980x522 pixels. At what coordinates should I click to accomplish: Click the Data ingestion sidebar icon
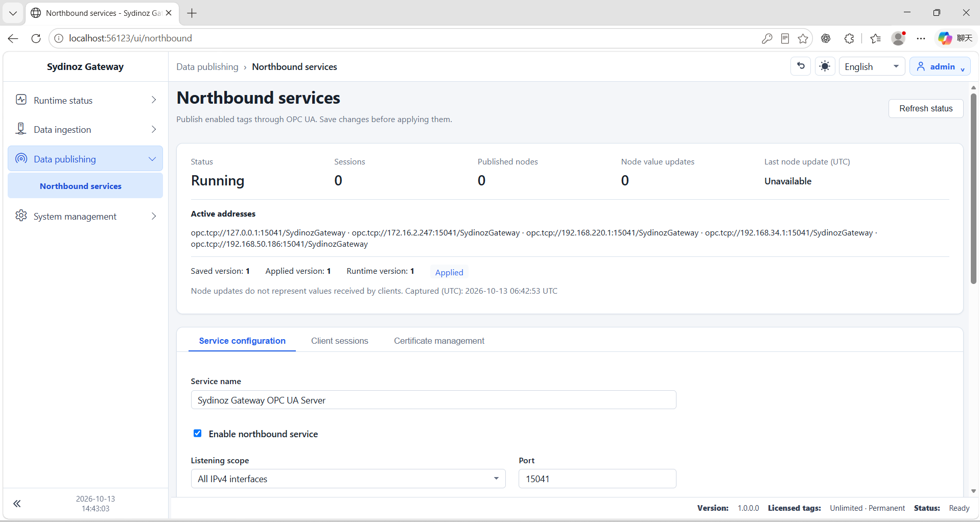tap(21, 129)
